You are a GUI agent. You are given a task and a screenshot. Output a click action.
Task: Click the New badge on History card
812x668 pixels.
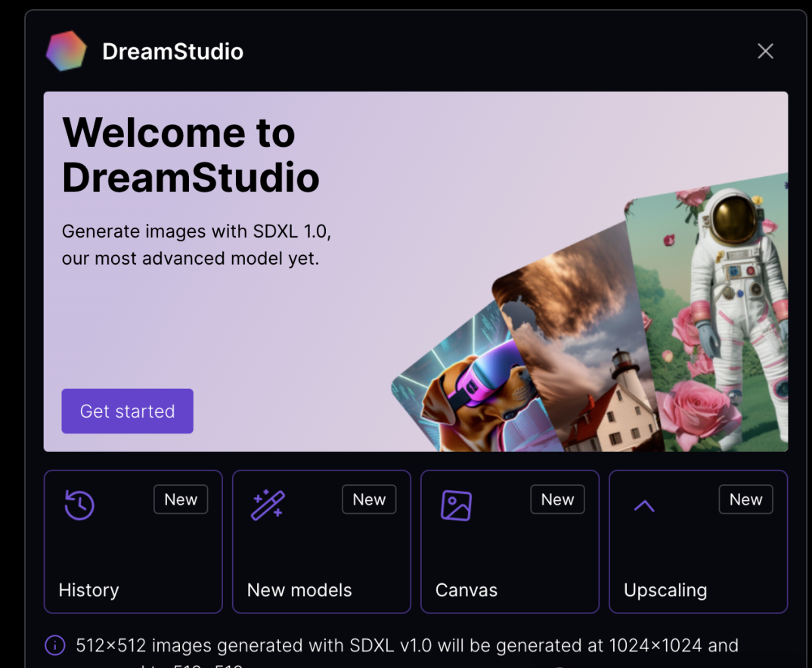(x=181, y=499)
